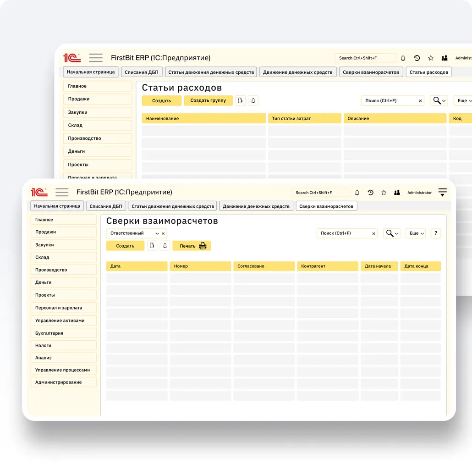
Task: Click the new document icon right of Создать группу
Action: coord(240,100)
